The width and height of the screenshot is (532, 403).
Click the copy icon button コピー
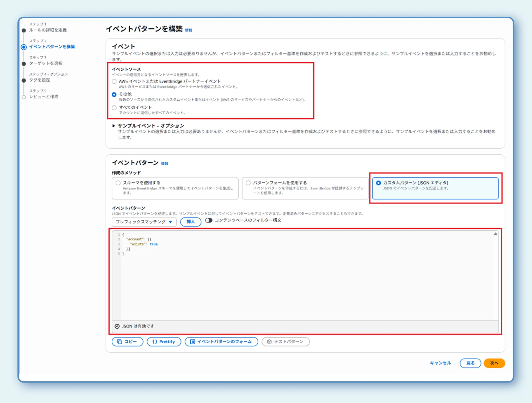click(x=127, y=341)
